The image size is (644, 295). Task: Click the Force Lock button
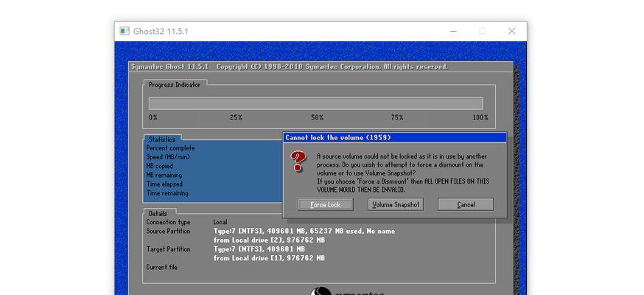[325, 204]
